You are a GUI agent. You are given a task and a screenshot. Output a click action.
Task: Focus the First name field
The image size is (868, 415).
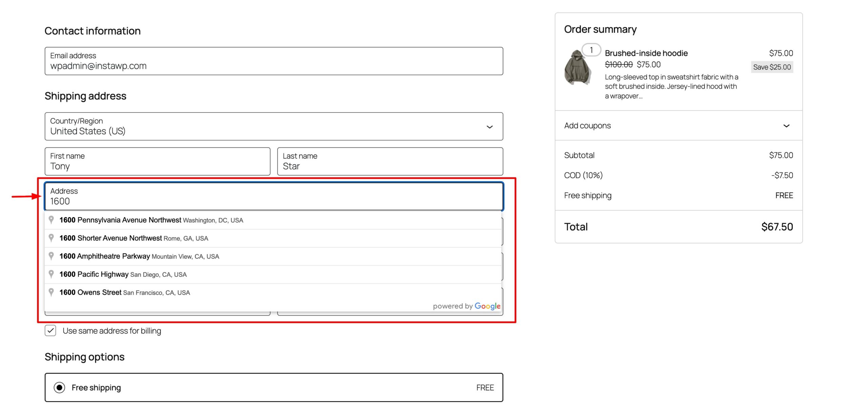click(157, 161)
